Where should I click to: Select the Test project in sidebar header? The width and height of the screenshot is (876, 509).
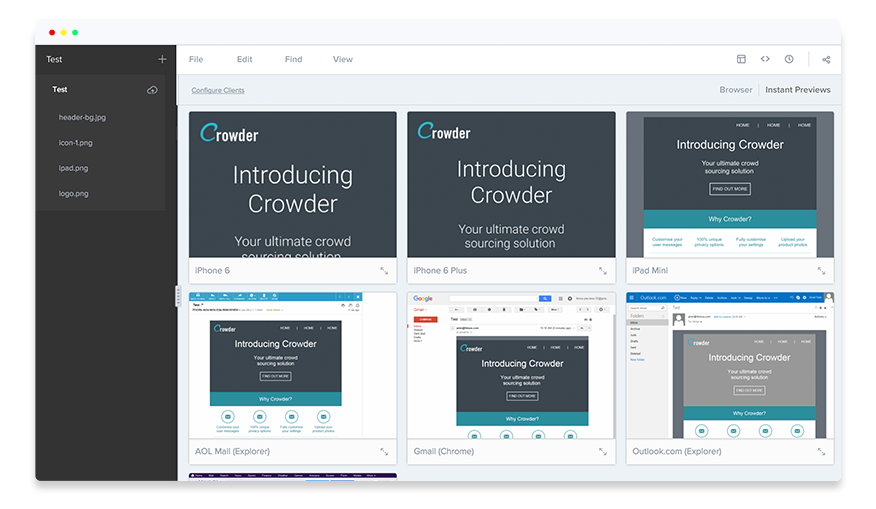point(54,59)
